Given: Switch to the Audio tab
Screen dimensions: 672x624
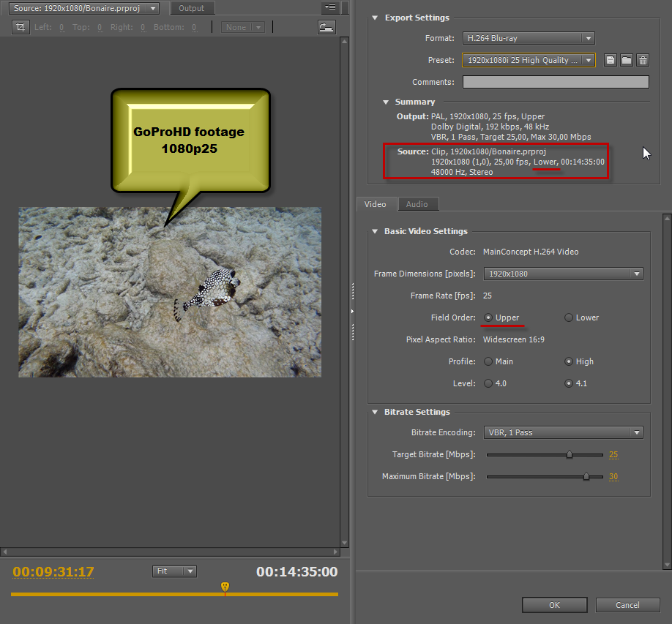Looking at the screenshot, I should click(417, 204).
